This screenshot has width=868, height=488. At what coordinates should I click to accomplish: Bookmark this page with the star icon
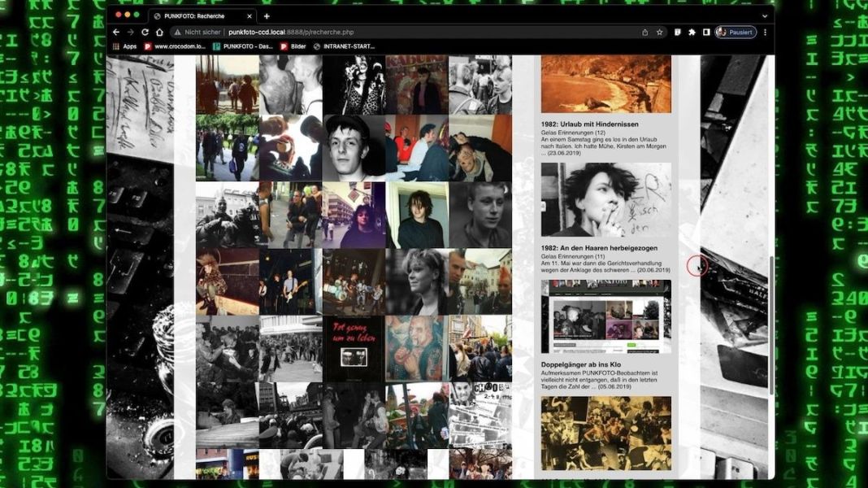[659, 33]
